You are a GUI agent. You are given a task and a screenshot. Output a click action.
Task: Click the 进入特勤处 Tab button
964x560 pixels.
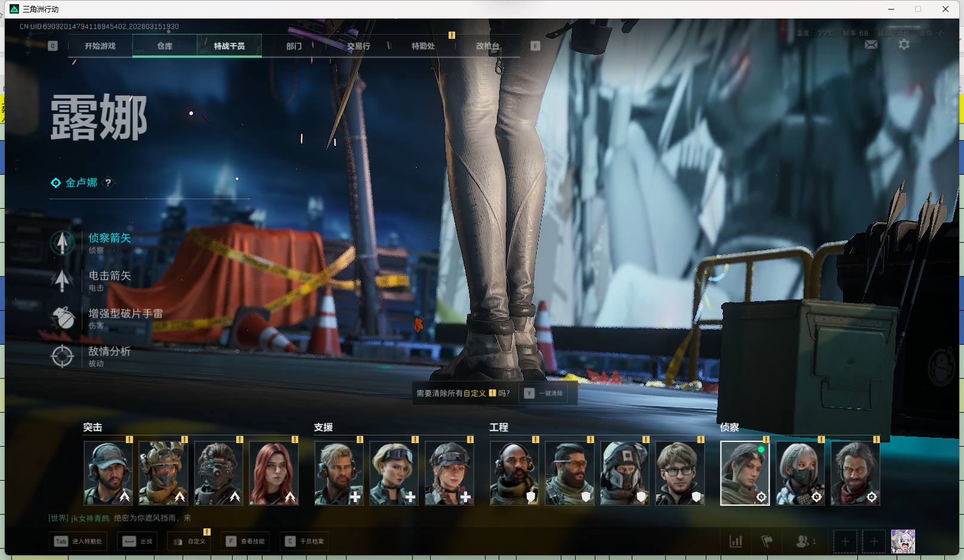pos(78,542)
